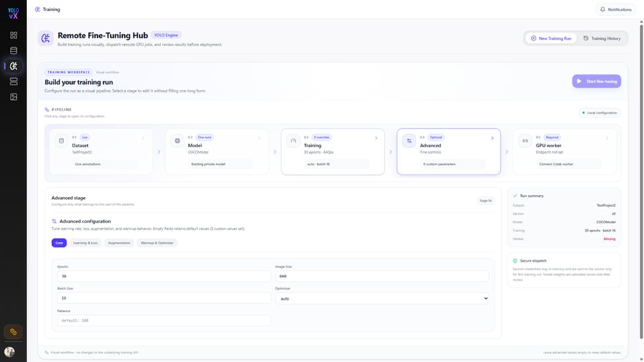Viewport: 644px width, 362px height.
Task: Open the Dataset pipeline stage card
Action: pos(101,152)
